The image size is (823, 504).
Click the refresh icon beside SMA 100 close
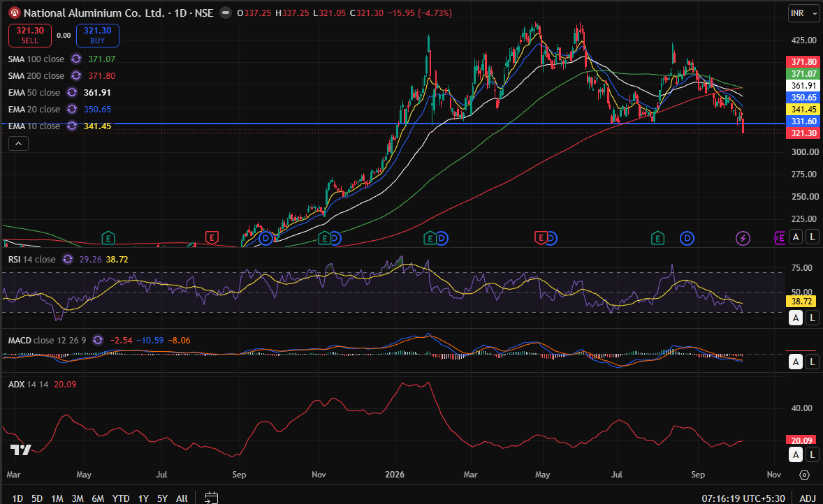(76, 59)
